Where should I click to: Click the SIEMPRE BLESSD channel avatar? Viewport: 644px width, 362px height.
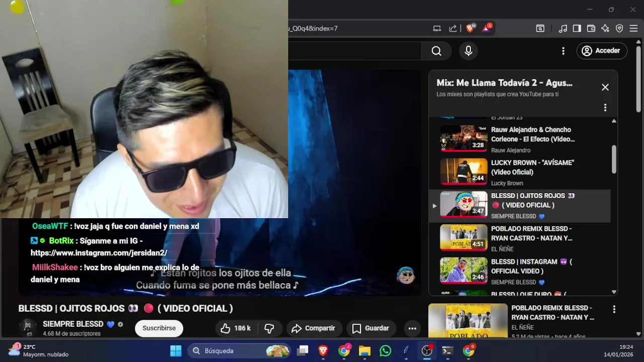click(28, 328)
